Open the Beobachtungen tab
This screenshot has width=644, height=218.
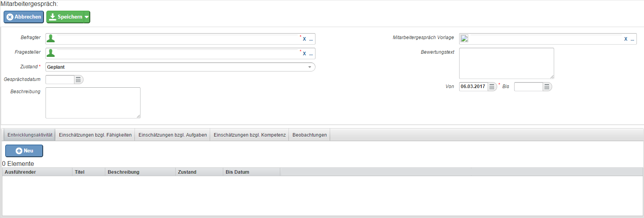310,135
